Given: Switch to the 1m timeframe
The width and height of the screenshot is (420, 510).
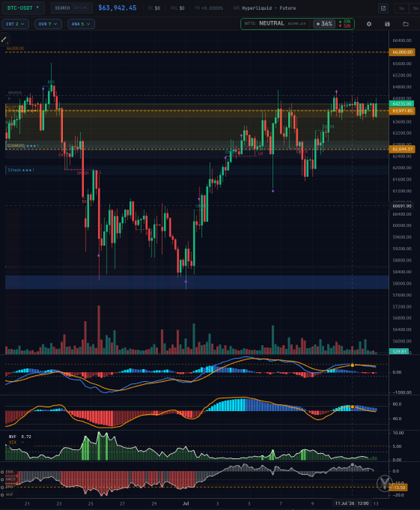Looking at the screenshot, I should [401, 8].
